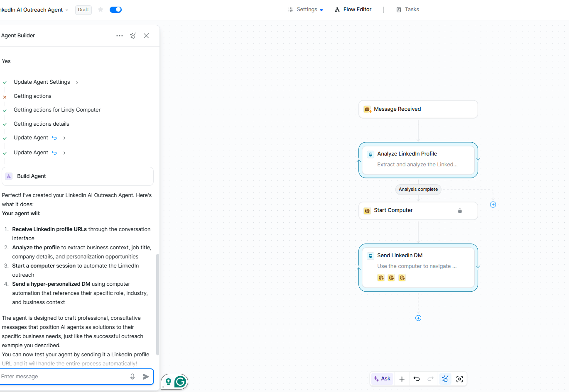The image size is (569, 392).
Task: Select the Analyze LinkedIn Profile node
Action: [418, 160]
